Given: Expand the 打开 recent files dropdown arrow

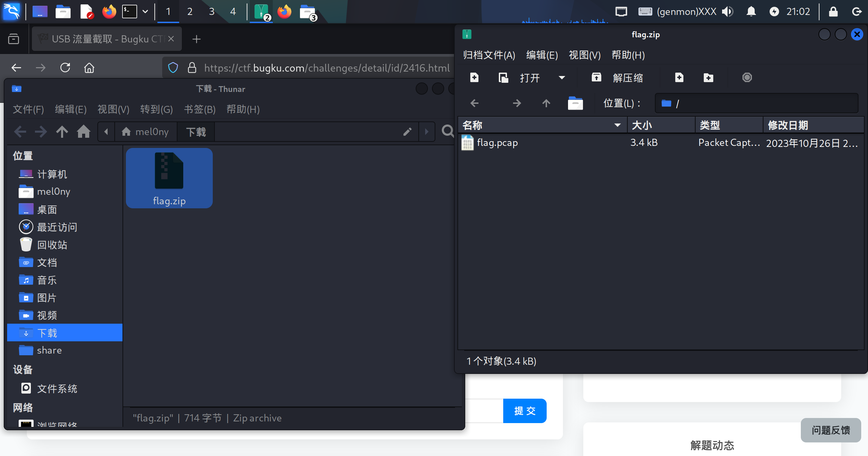Looking at the screenshot, I should point(562,78).
